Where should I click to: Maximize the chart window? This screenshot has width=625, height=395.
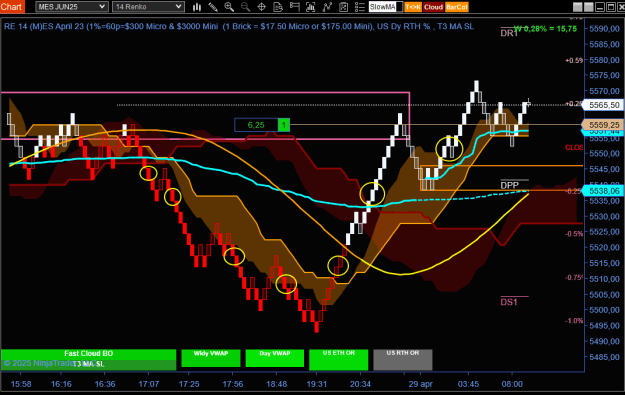point(611,7)
